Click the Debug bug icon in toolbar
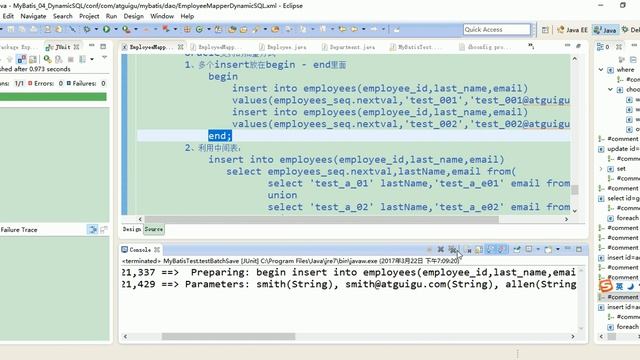Viewport: 640px width, 360px height. tap(87, 29)
